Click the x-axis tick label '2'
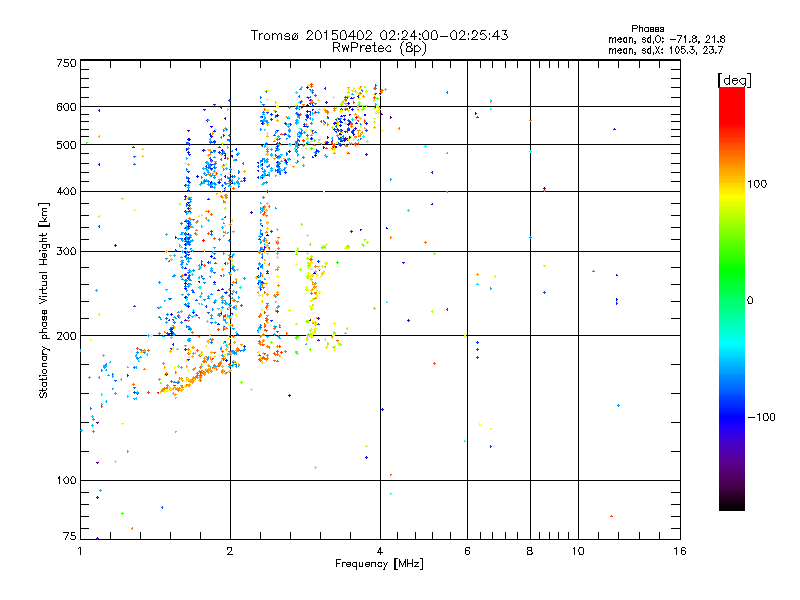The image size is (800, 600). 230,551
